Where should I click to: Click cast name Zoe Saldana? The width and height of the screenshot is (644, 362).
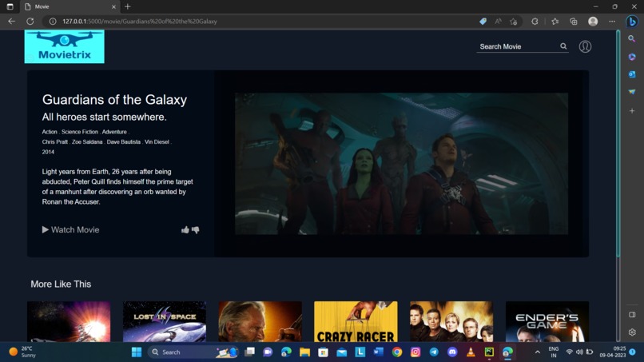[x=87, y=141]
